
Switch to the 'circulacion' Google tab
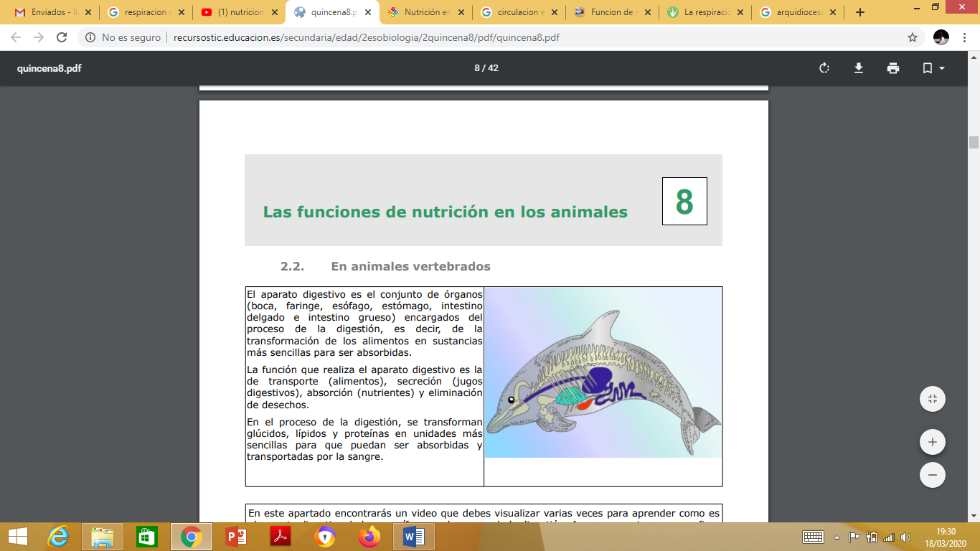pyautogui.click(x=519, y=12)
